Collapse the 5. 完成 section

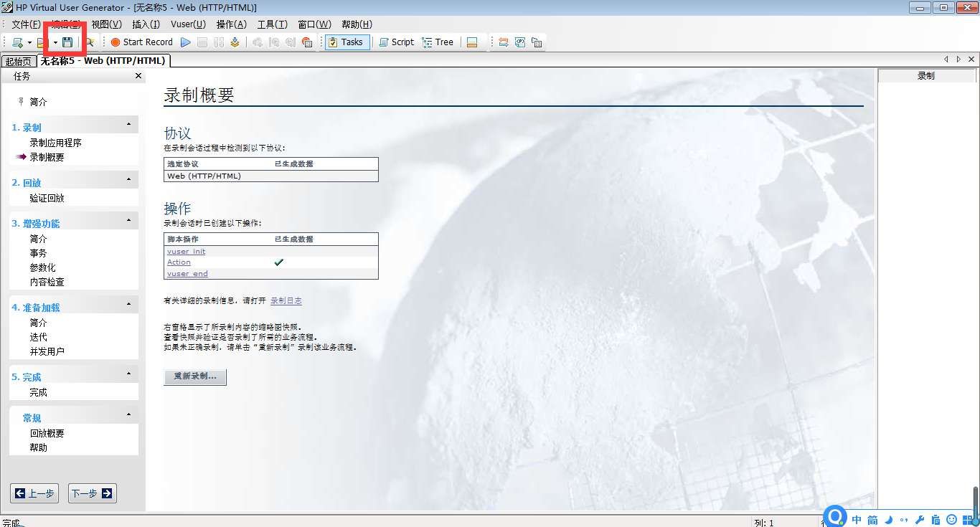tap(128, 374)
